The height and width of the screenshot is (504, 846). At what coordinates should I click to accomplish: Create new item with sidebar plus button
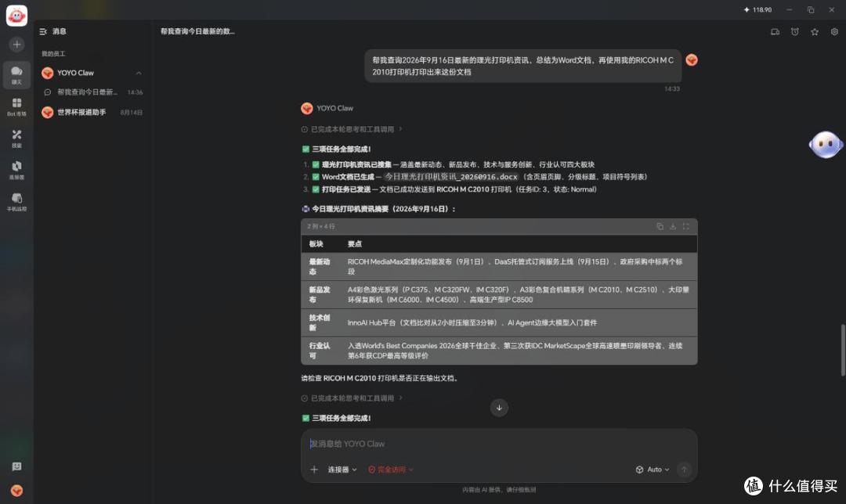(x=16, y=44)
